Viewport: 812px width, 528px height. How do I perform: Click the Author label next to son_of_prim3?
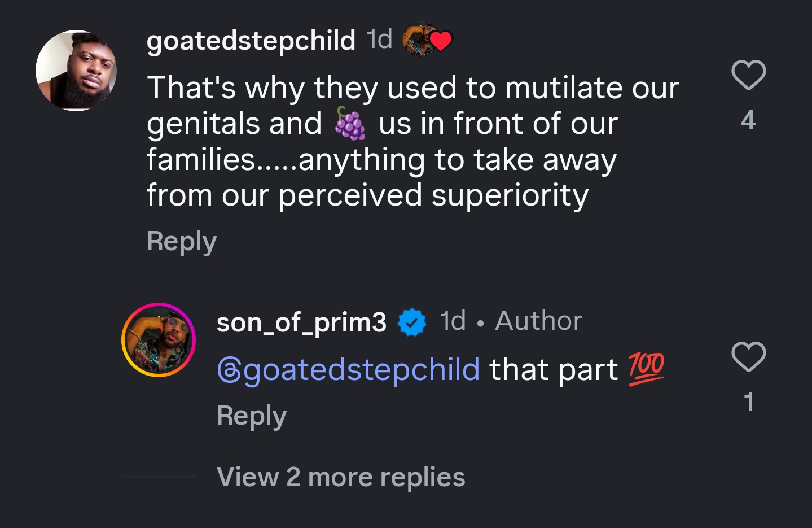click(538, 321)
